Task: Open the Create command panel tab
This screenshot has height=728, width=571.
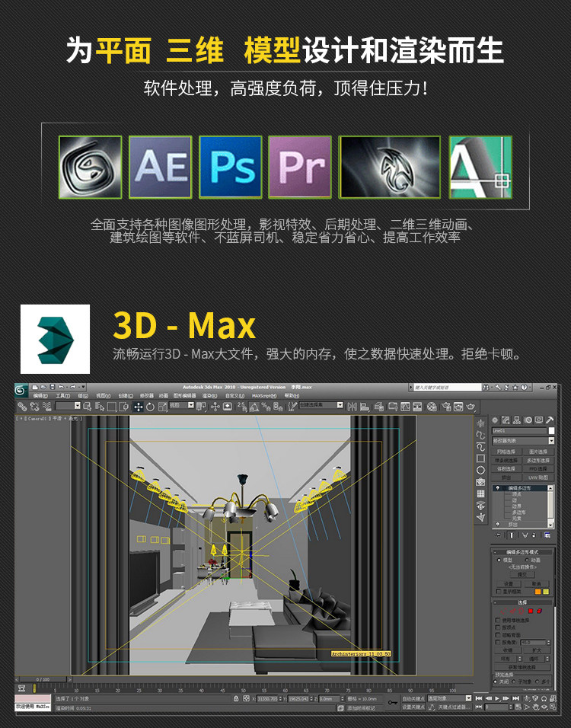Action: click(495, 420)
